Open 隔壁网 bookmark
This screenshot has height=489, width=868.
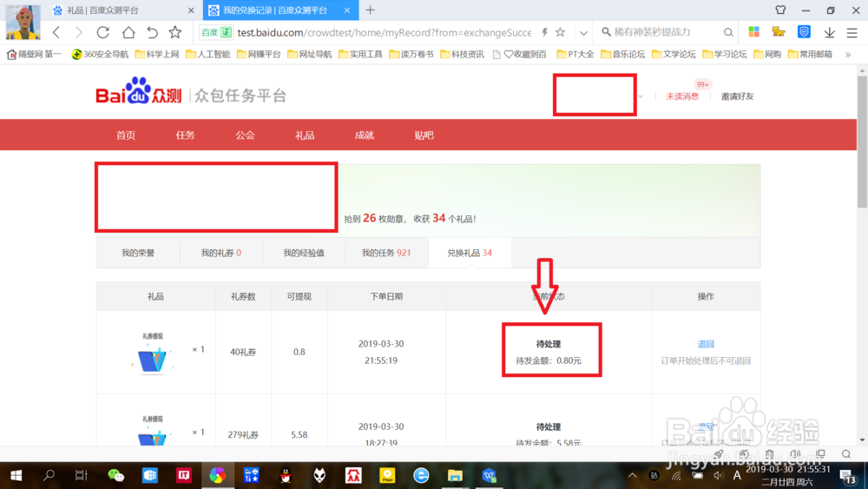(34, 54)
